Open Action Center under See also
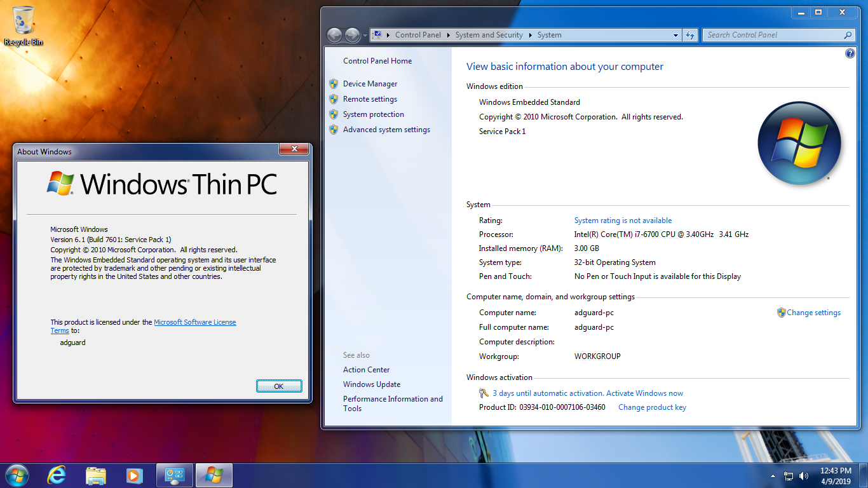 (367, 370)
